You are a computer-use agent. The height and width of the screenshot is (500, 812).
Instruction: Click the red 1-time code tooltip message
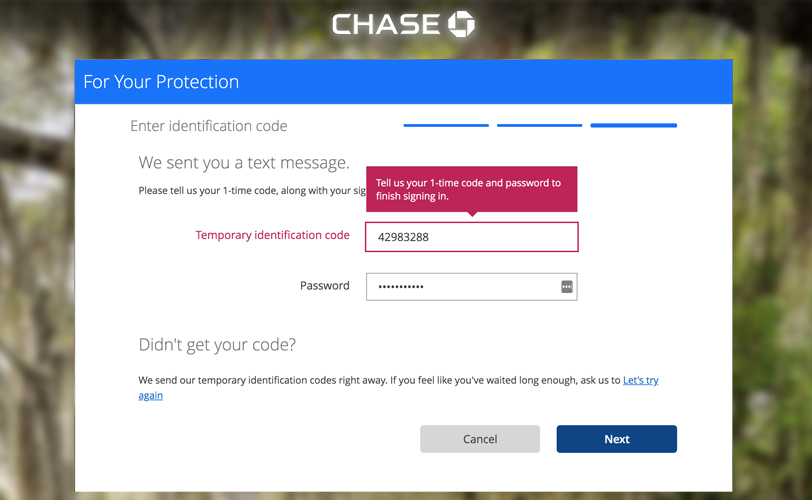(x=471, y=189)
